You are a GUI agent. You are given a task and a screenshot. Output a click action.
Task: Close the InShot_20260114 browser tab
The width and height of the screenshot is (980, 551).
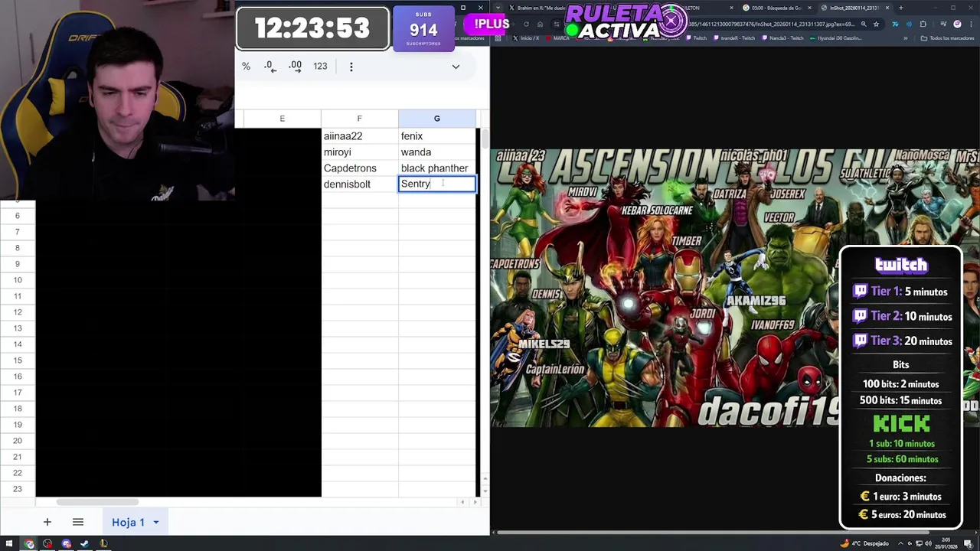pyautogui.click(x=887, y=8)
